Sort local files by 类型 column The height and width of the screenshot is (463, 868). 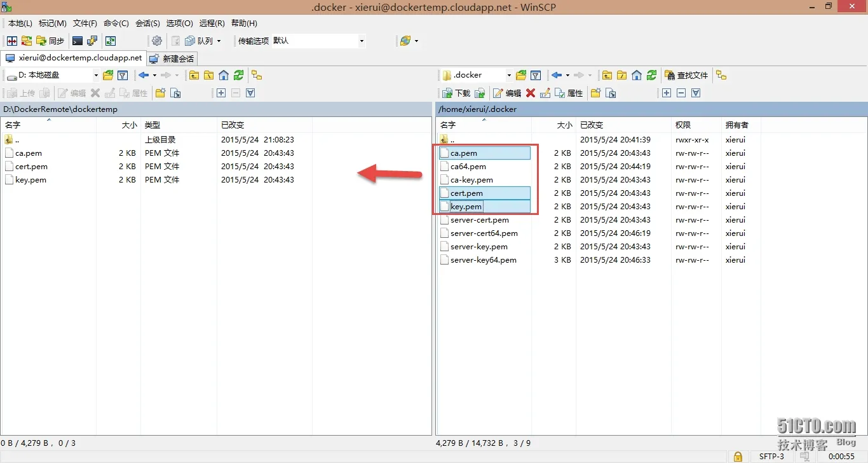(x=179, y=125)
